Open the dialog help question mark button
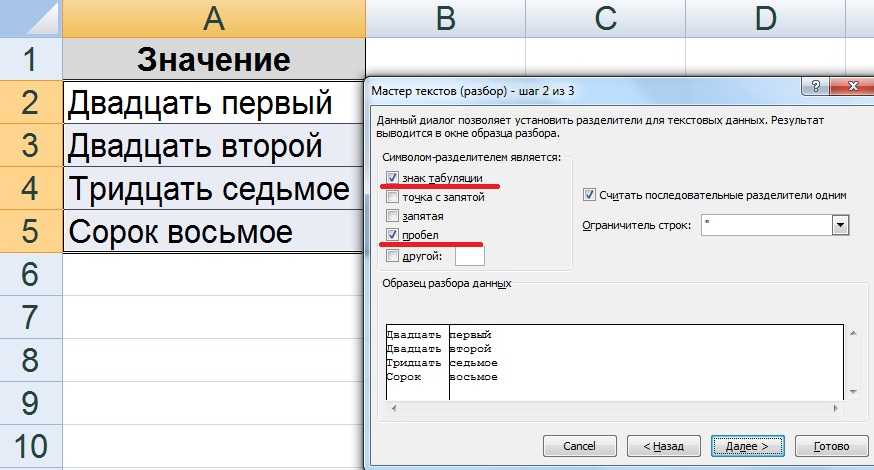The height and width of the screenshot is (470, 874). [x=815, y=86]
